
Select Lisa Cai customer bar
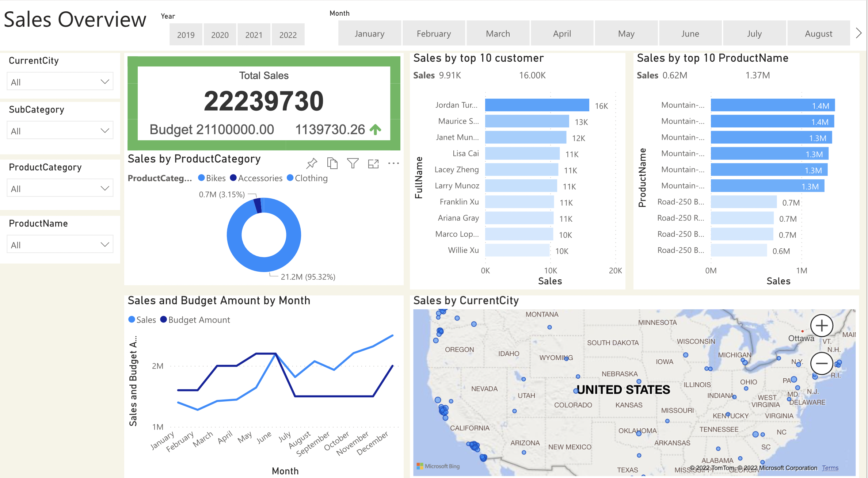[x=522, y=153]
